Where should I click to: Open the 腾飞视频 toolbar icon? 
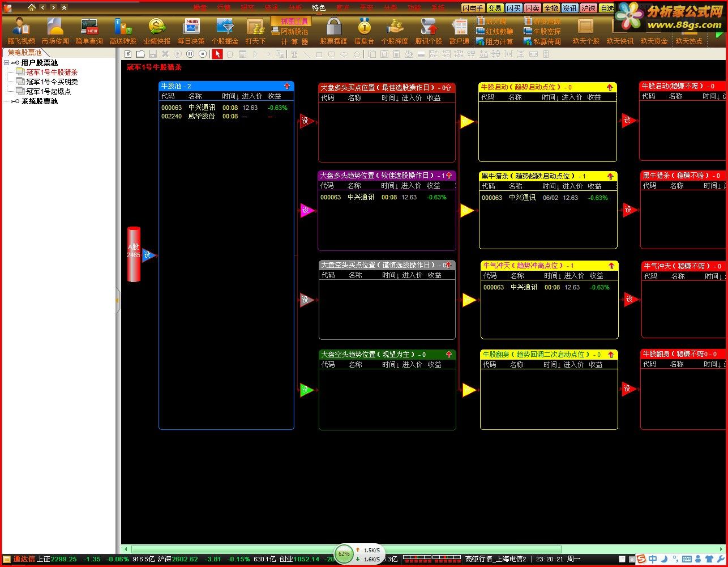pyautogui.click(x=22, y=31)
